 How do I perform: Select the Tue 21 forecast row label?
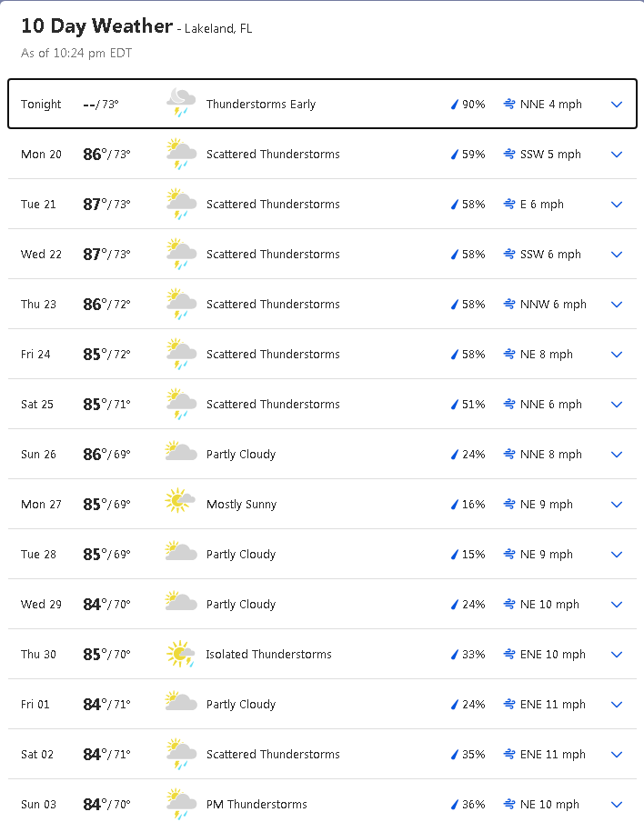(38, 205)
